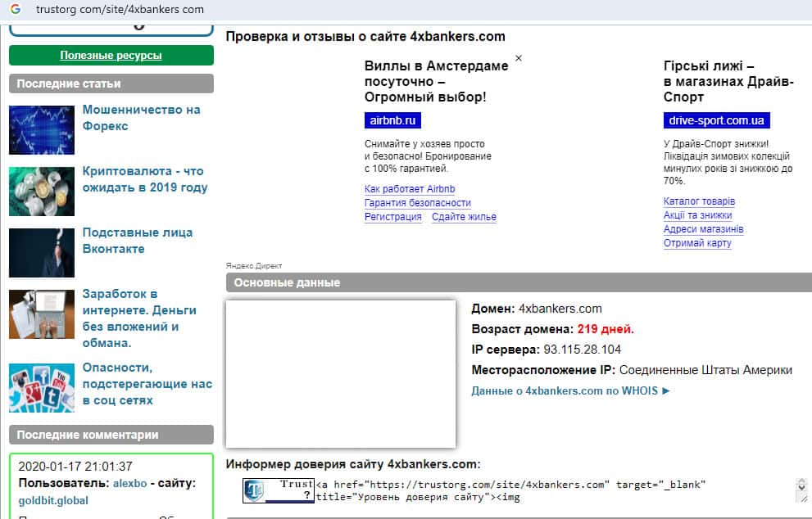
Task: Click the Trust informer badge image
Action: tap(279, 490)
